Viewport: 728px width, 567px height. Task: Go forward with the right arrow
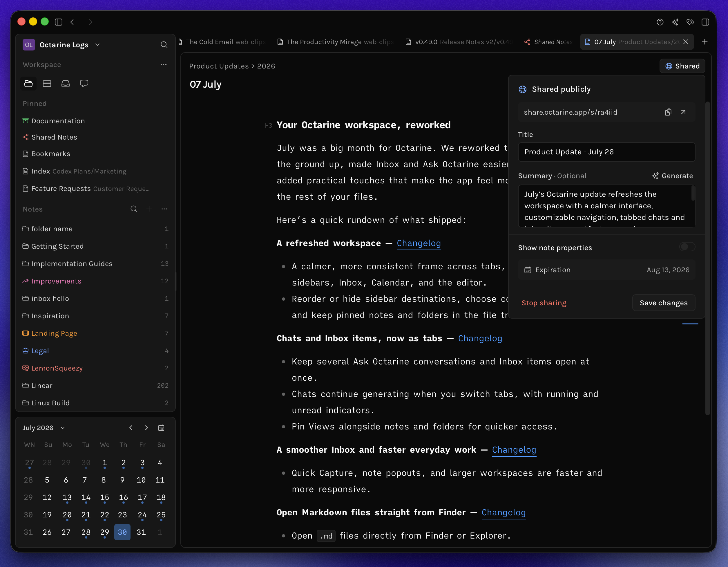coord(89,22)
